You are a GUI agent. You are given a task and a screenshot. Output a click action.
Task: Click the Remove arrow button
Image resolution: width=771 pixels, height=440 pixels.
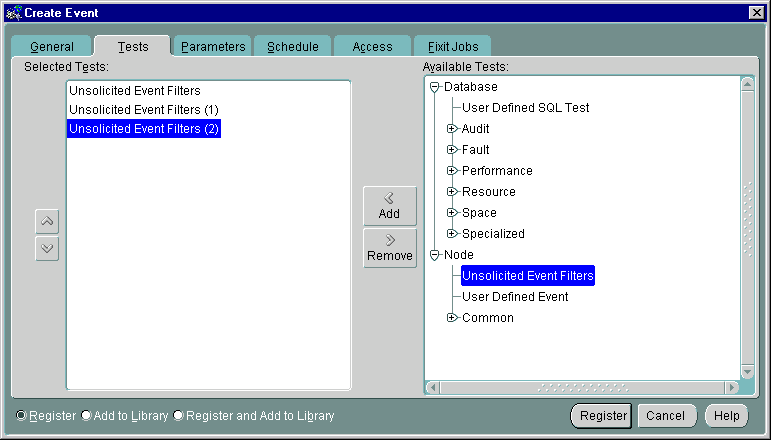[x=389, y=248]
